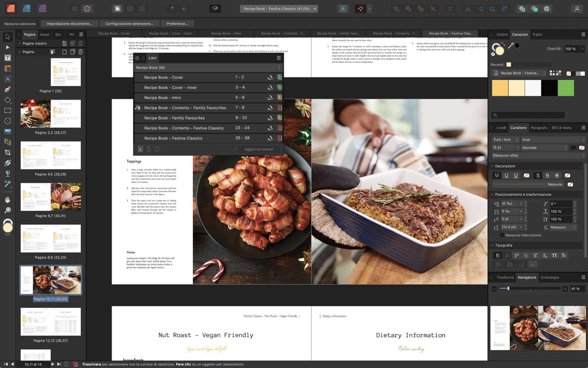Click Configurazione estensione button
Screen dimensions: 588x368
click(129, 24)
